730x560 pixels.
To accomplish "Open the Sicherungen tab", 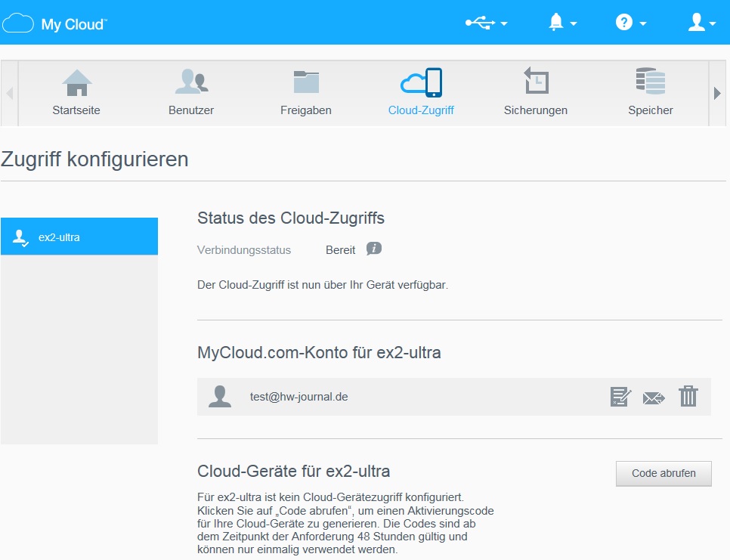I will tap(535, 93).
